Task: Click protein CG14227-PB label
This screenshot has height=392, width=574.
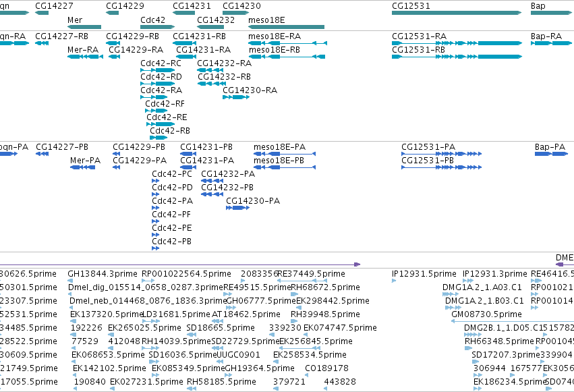Action: coord(62,147)
